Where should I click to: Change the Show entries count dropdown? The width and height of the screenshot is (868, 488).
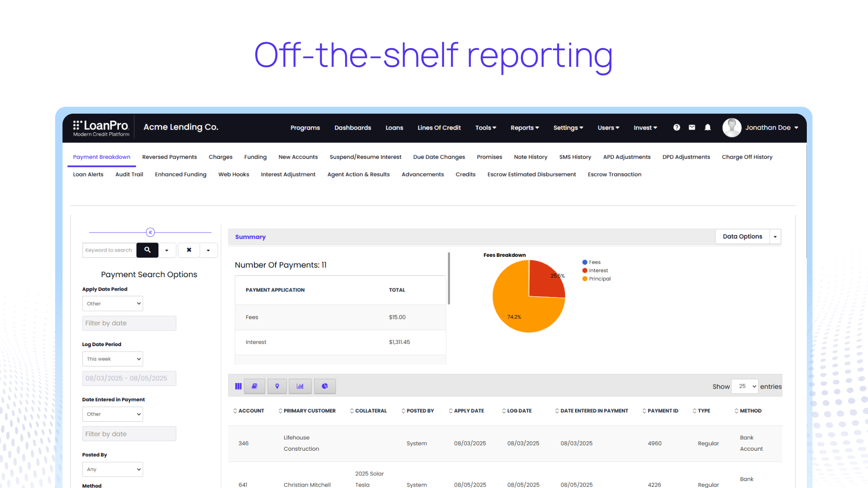tap(745, 386)
